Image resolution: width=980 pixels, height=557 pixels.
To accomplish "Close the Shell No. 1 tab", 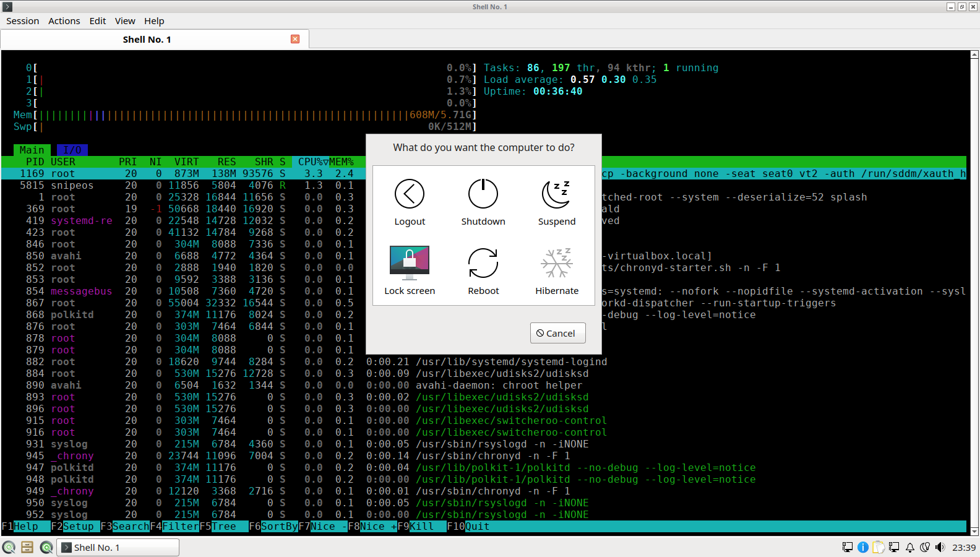I will pos(295,39).
